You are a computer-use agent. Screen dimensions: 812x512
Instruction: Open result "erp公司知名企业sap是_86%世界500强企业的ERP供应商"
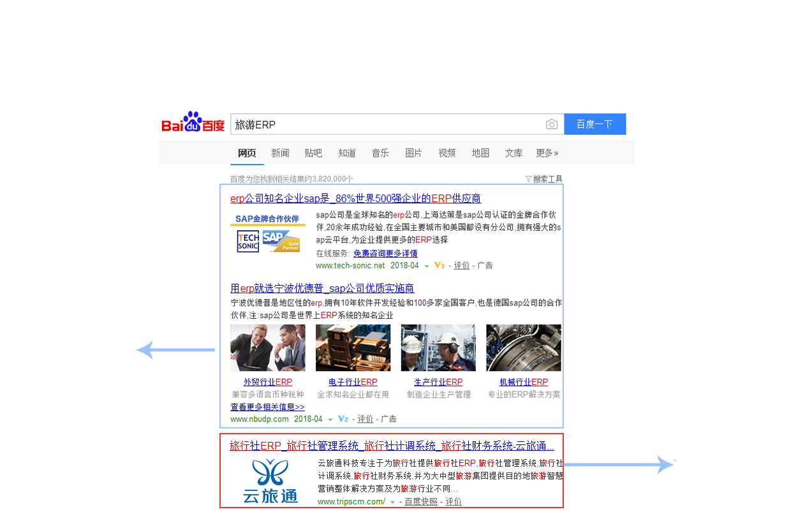click(x=356, y=198)
